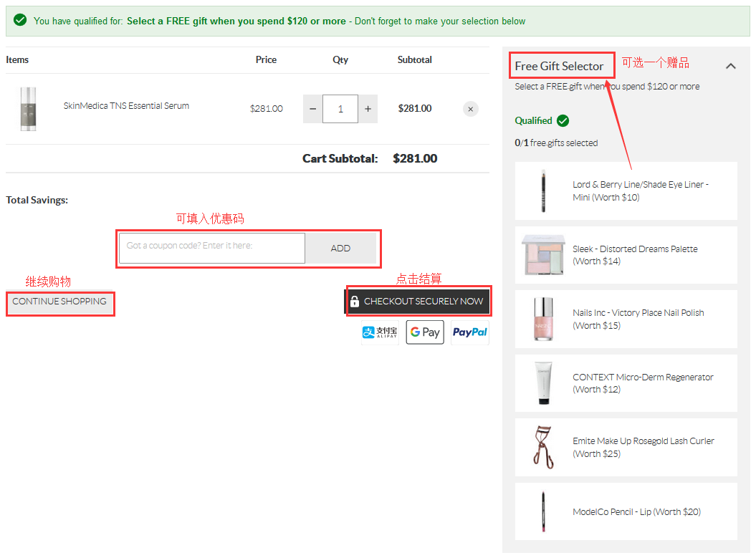This screenshot has height=558, width=756.
Task: Open the SkinMedica TNS Essential Serum thumbnail
Action: pos(29,109)
